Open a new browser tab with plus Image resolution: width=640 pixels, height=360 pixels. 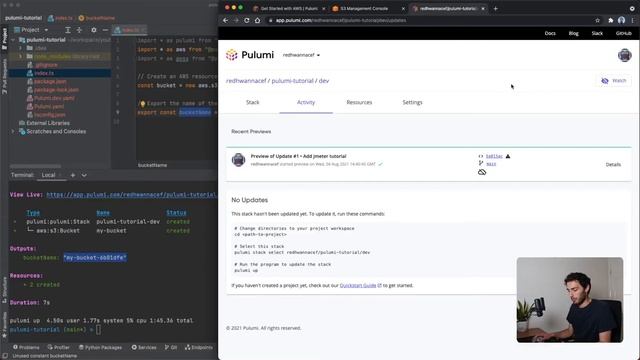point(496,9)
